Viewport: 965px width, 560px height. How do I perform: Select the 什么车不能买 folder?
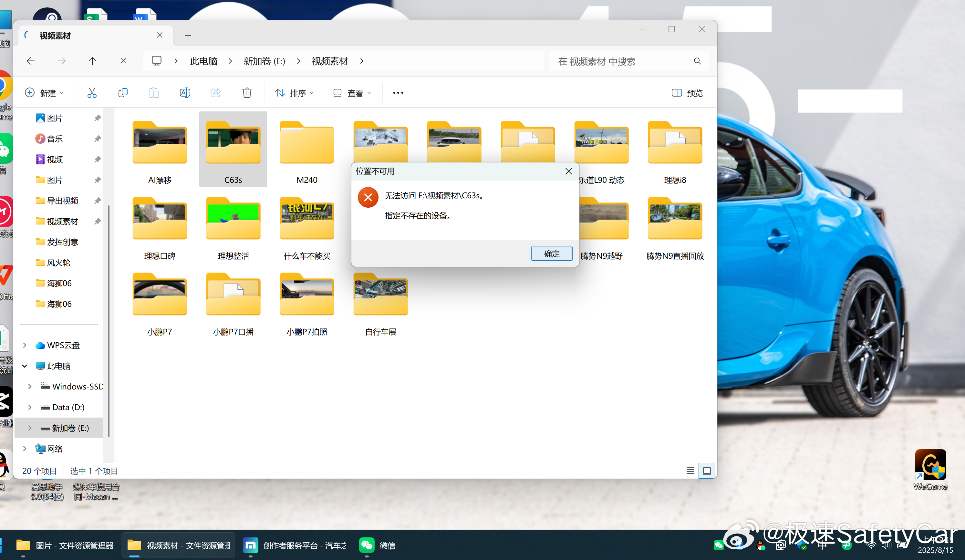tap(307, 225)
